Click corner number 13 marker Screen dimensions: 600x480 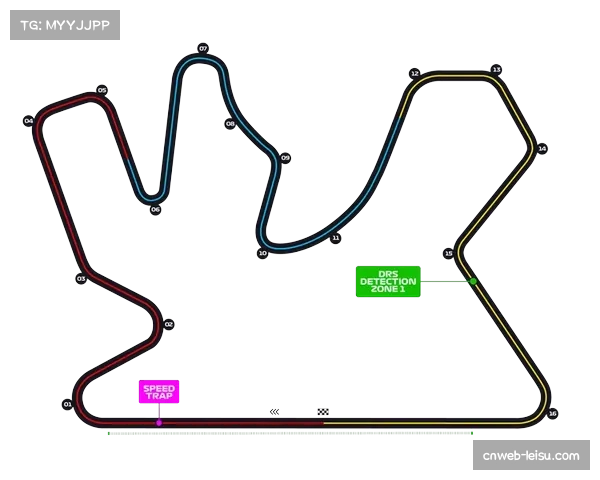tap(495, 69)
